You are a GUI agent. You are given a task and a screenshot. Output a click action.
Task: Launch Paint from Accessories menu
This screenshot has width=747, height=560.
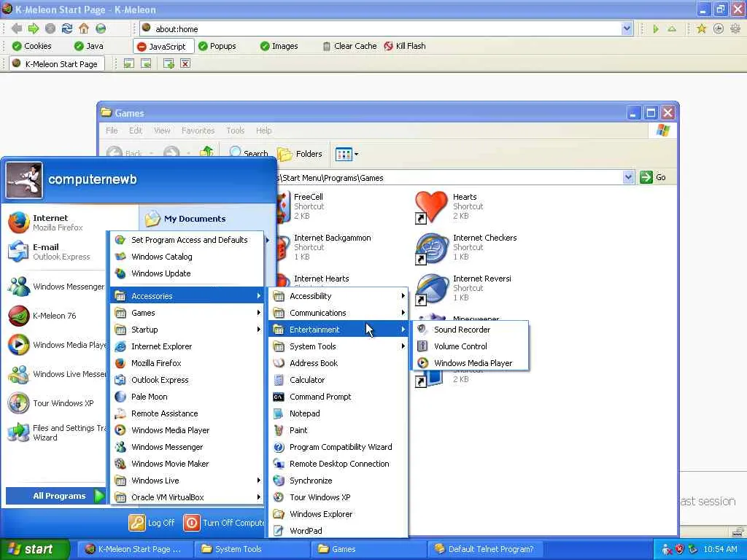click(338, 430)
